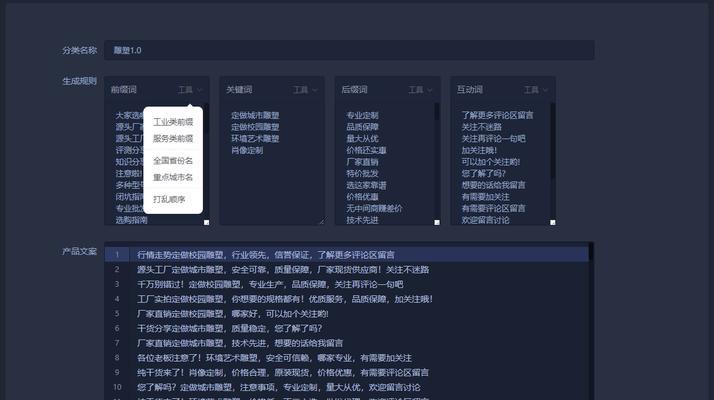Viewport: 714px width, 400px height.
Task: Select product copy line 9 纯干货来了
Action: [x=347, y=372]
